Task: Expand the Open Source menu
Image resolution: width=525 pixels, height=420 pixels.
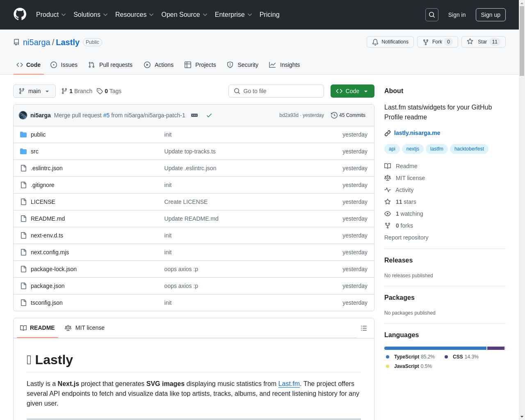Action: (185, 15)
